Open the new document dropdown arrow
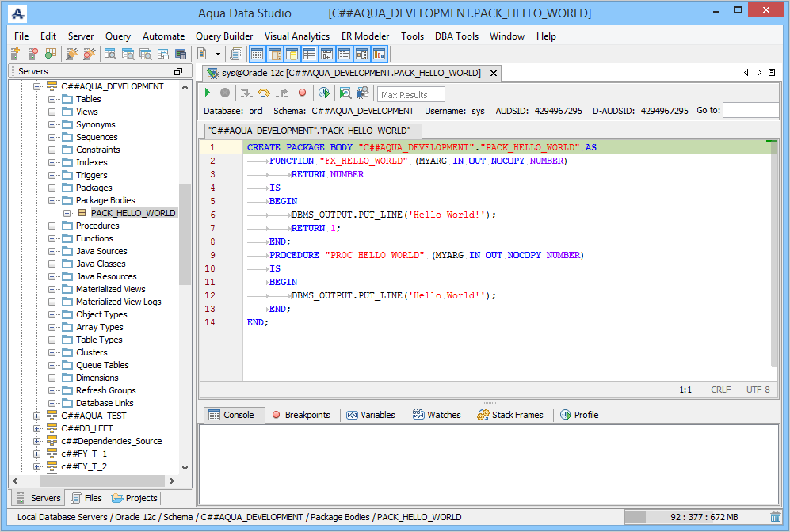 pyautogui.click(x=218, y=54)
